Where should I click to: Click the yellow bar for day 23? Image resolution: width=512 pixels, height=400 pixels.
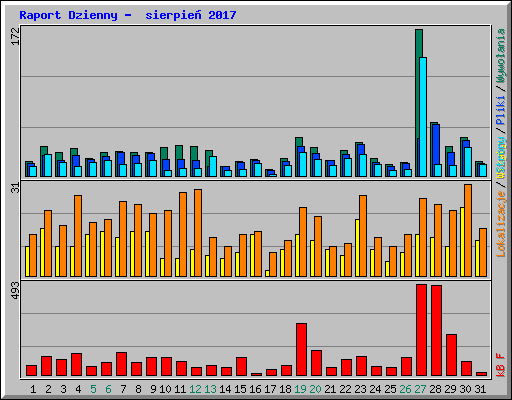click(x=357, y=248)
